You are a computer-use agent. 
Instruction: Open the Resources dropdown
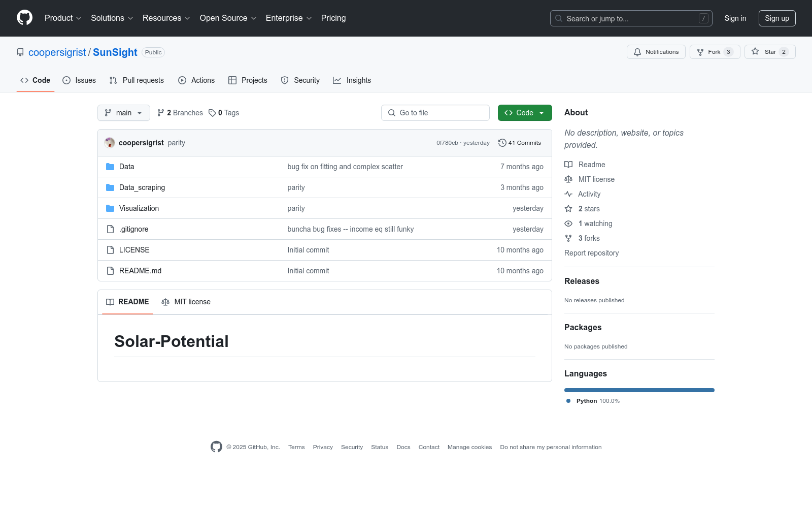[x=166, y=18]
